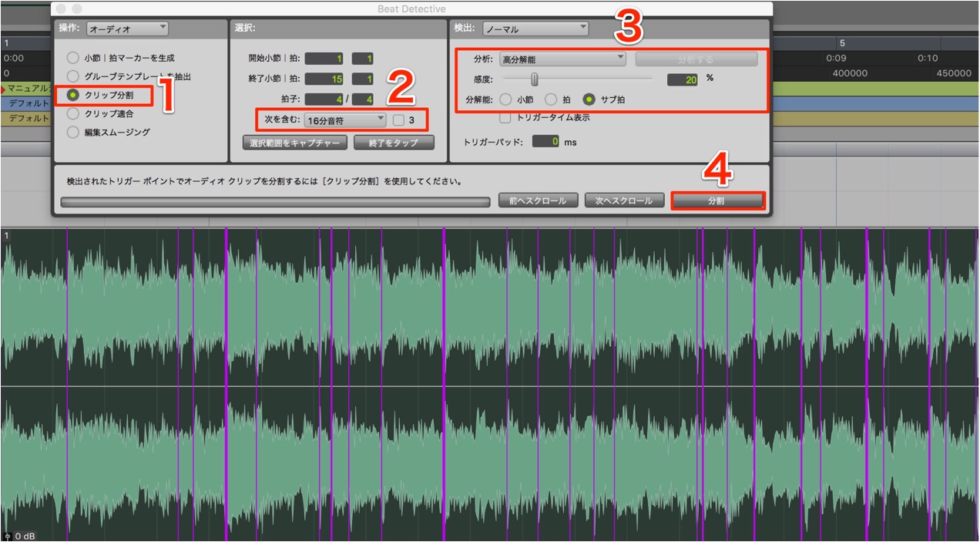Click the detection progress bar
Screen dimensions: 980x542
click(x=275, y=202)
